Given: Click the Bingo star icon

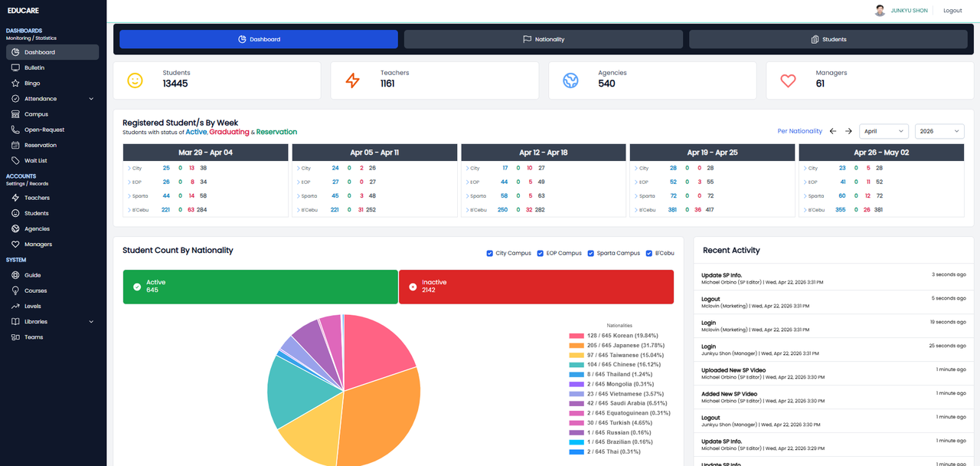Looking at the screenshot, I should pyautogui.click(x=15, y=84).
